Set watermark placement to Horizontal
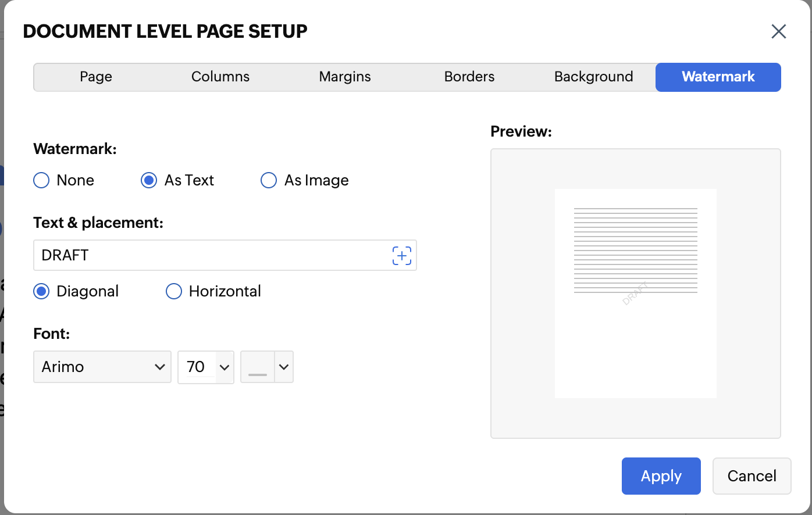Image resolution: width=812 pixels, height=515 pixels. [x=174, y=291]
